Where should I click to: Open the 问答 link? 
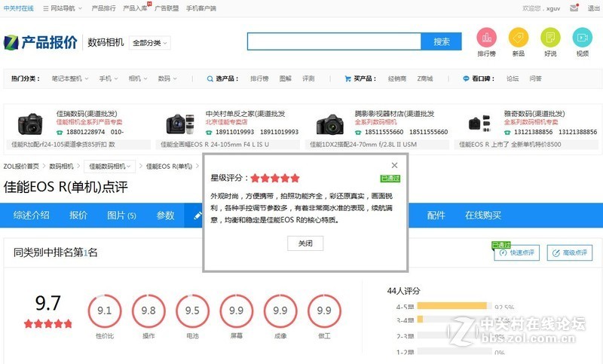point(535,79)
